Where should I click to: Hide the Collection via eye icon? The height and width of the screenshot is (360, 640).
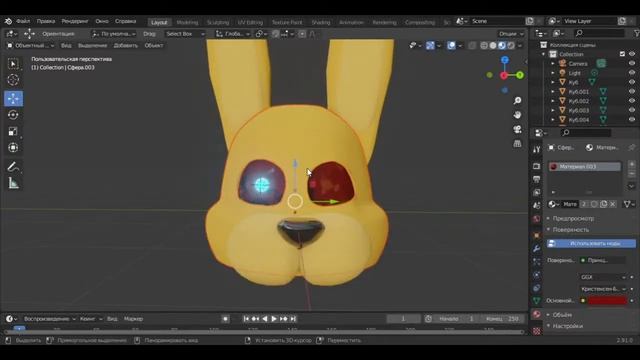tap(632, 54)
